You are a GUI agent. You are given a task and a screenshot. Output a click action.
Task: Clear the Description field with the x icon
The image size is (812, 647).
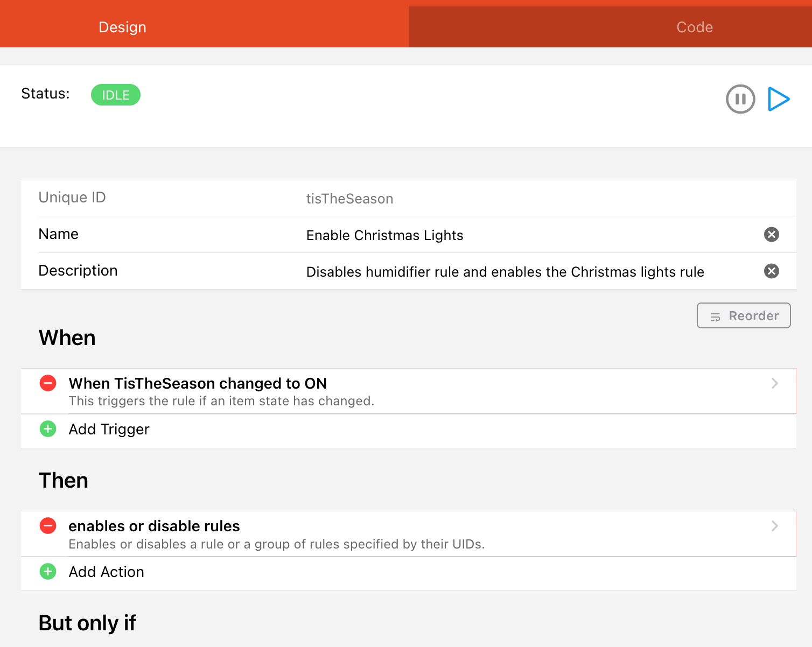coord(771,271)
